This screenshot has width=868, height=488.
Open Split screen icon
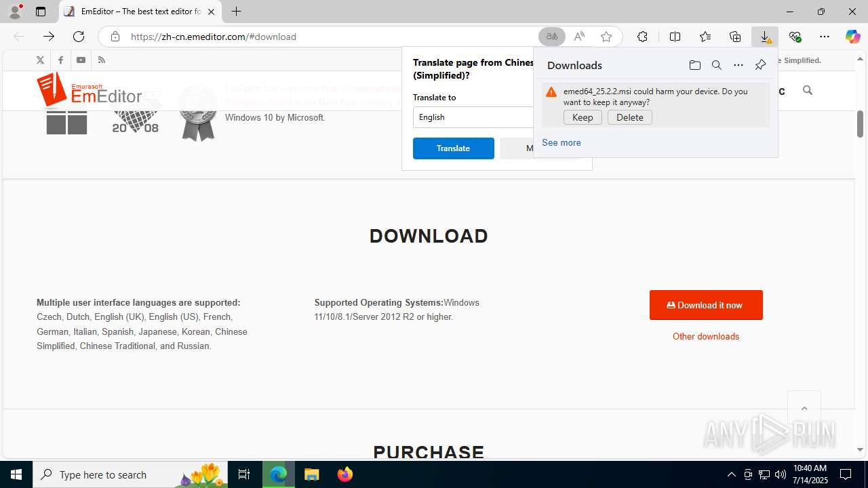(675, 37)
